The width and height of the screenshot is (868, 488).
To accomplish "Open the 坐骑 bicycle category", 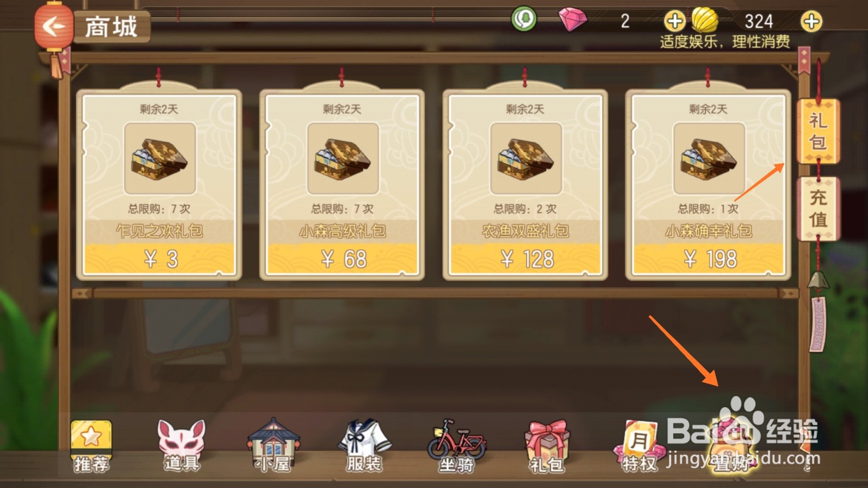I will point(456,446).
